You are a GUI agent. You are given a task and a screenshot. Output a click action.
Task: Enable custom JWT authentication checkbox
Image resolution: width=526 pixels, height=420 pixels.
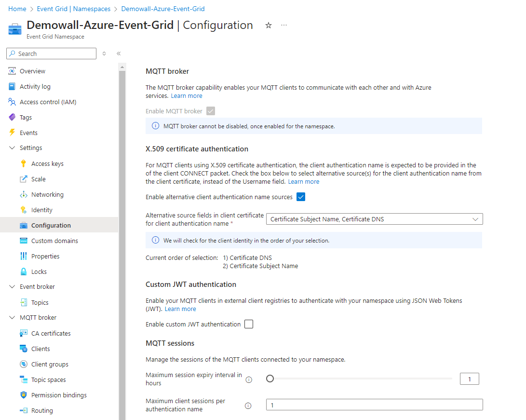[249, 324]
